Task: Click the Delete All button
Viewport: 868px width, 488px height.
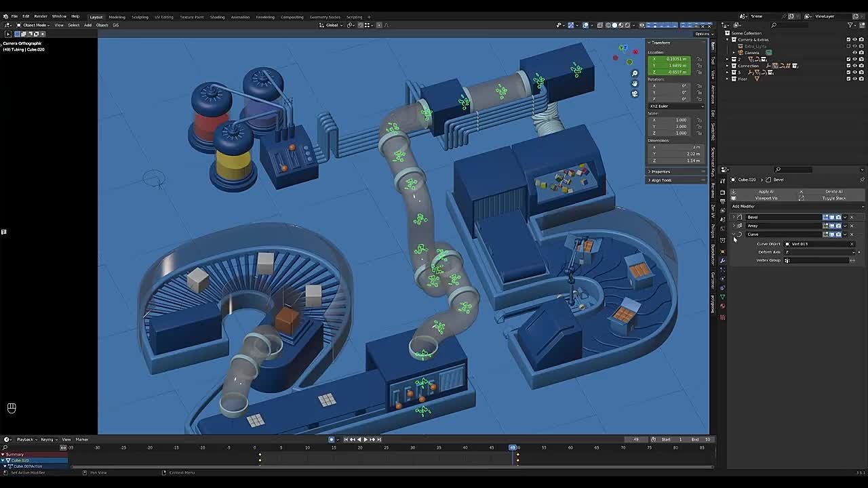Action: click(x=833, y=192)
